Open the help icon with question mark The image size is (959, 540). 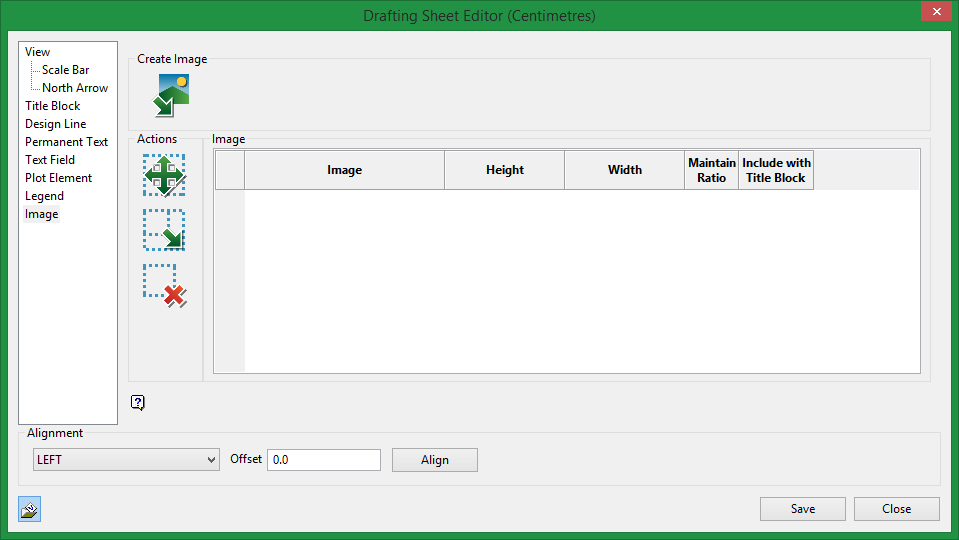coord(138,402)
